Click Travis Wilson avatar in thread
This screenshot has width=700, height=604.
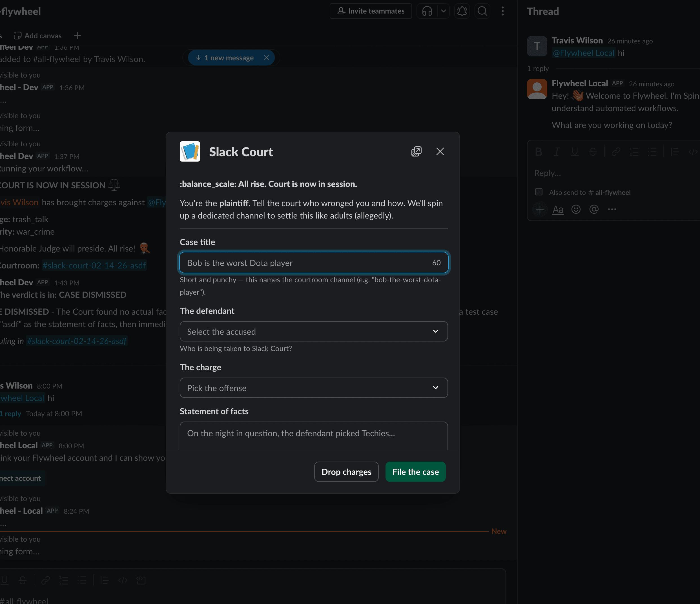pyautogui.click(x=537, y=46)
